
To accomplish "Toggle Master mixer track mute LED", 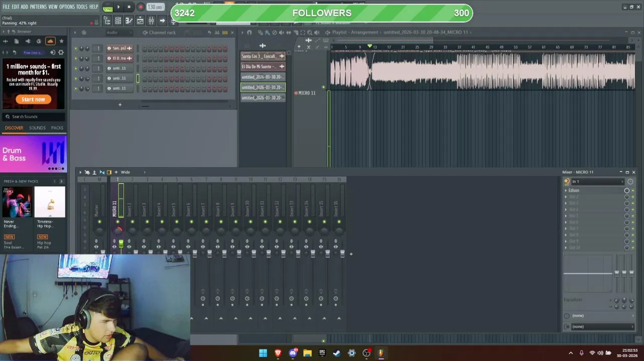I will pos(99,222).
